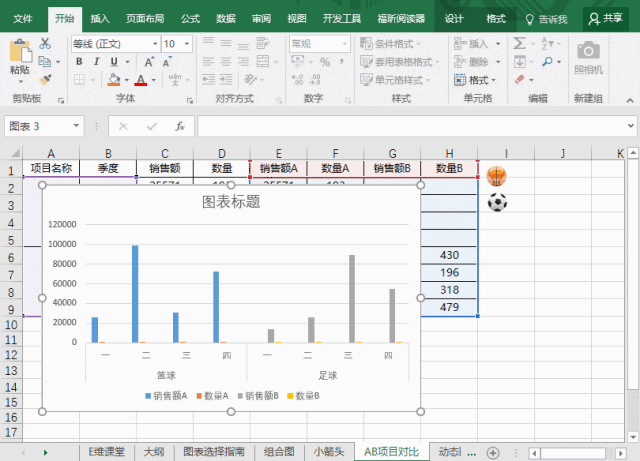Open the 组合图 sheet tab

(279, 452)
